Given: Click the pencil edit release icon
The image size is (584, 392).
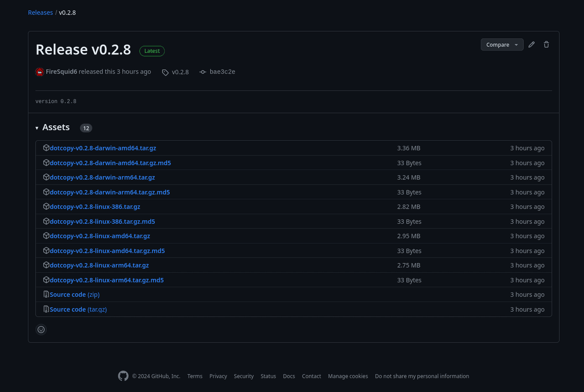Looking at the screenshot, I should (x=532, y=45).
